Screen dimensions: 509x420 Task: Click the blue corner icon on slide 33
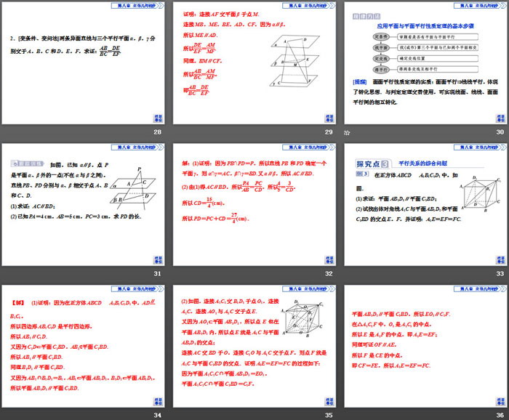click(500, 260)
